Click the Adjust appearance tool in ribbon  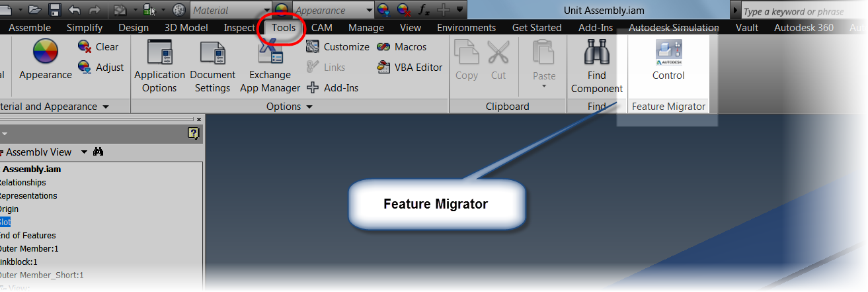point(101,67)
